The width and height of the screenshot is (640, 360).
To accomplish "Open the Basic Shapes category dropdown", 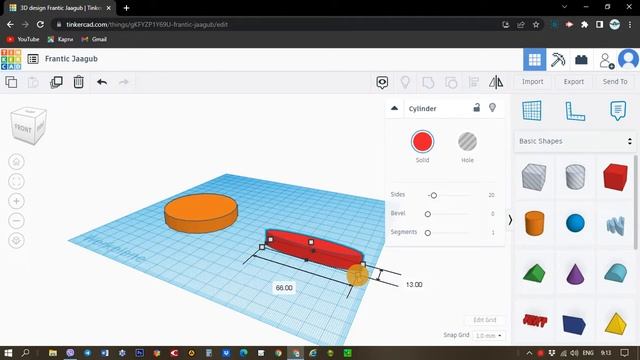I will pos(575,141).
